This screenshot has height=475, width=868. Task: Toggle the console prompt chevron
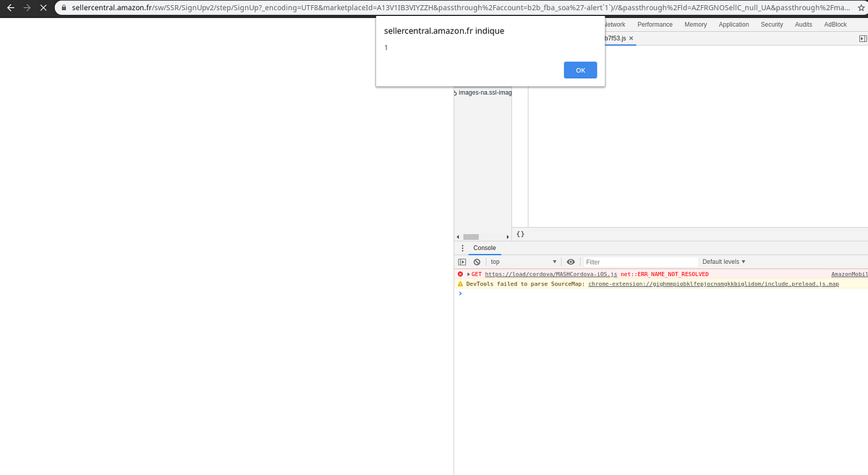point(461,294)
